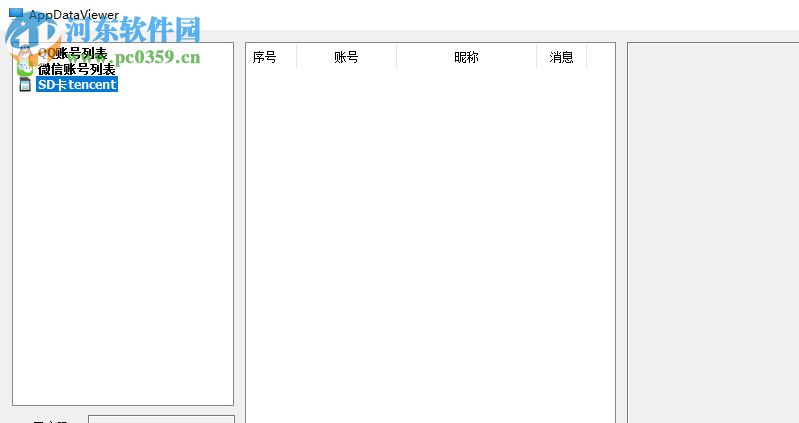
Task: Select 微信账号列表 tree item
Action: point(77,69)
